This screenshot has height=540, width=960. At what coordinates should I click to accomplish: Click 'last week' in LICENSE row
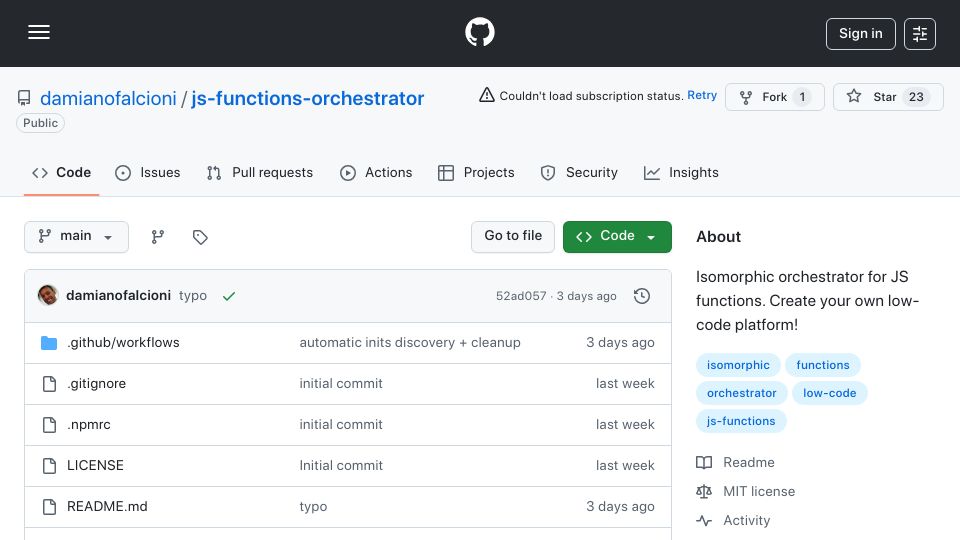pos(625,465)
